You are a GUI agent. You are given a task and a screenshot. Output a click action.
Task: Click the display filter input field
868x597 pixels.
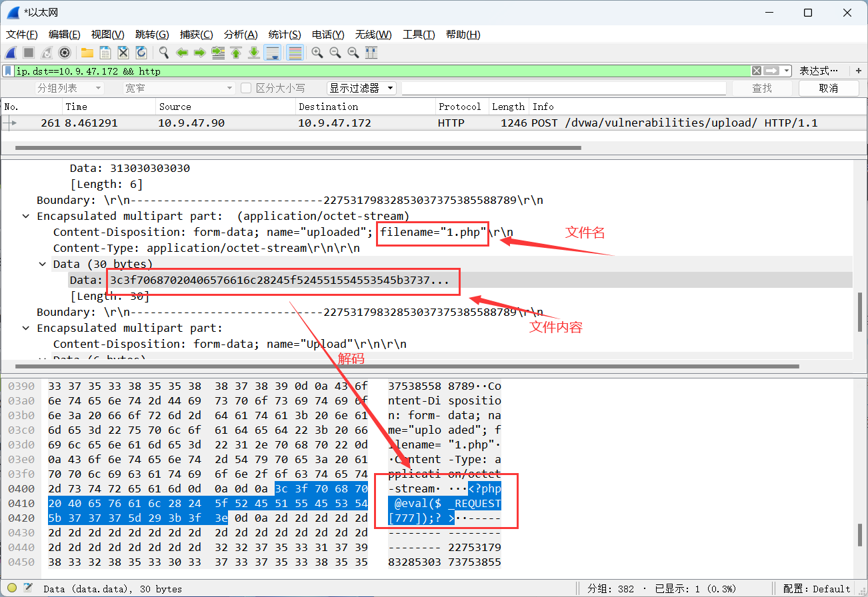pyautogui.click(x=381, y=71)
